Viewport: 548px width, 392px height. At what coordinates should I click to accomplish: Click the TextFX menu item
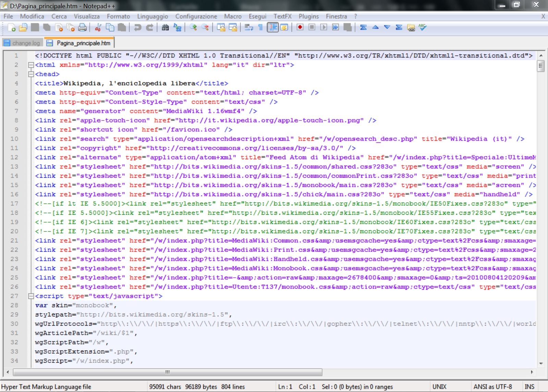click(x=282, y=16)
